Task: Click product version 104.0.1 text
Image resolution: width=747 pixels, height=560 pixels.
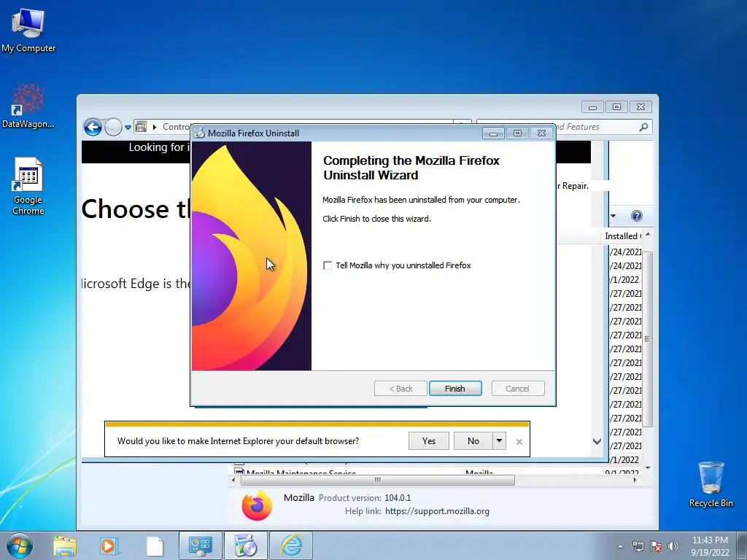Action: pyautogui.click(x=398, y=497)
